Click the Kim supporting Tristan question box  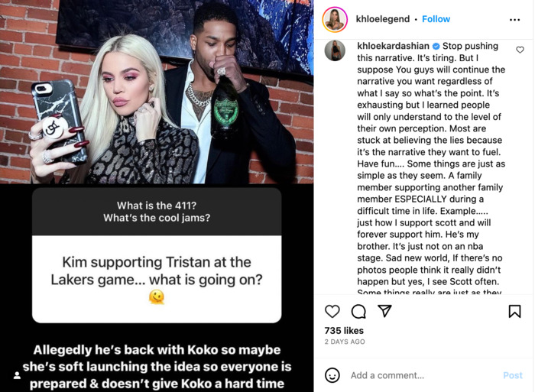(x=157, y=255)
